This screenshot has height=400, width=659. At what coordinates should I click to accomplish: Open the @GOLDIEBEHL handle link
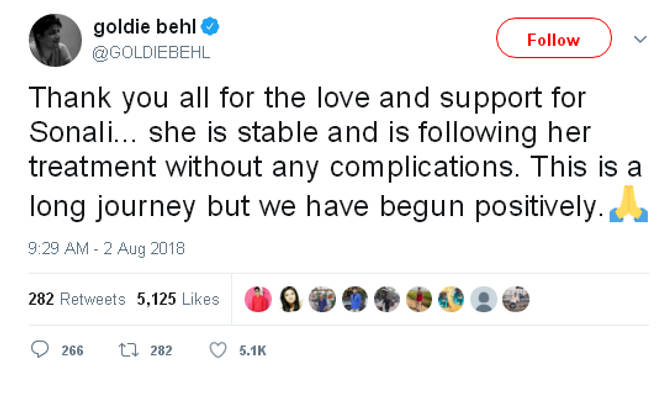[x=150, y=51]
